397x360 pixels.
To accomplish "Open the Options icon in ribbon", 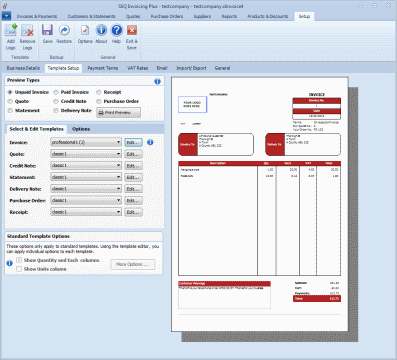I will pyautogui.click(x=85, y=30).
